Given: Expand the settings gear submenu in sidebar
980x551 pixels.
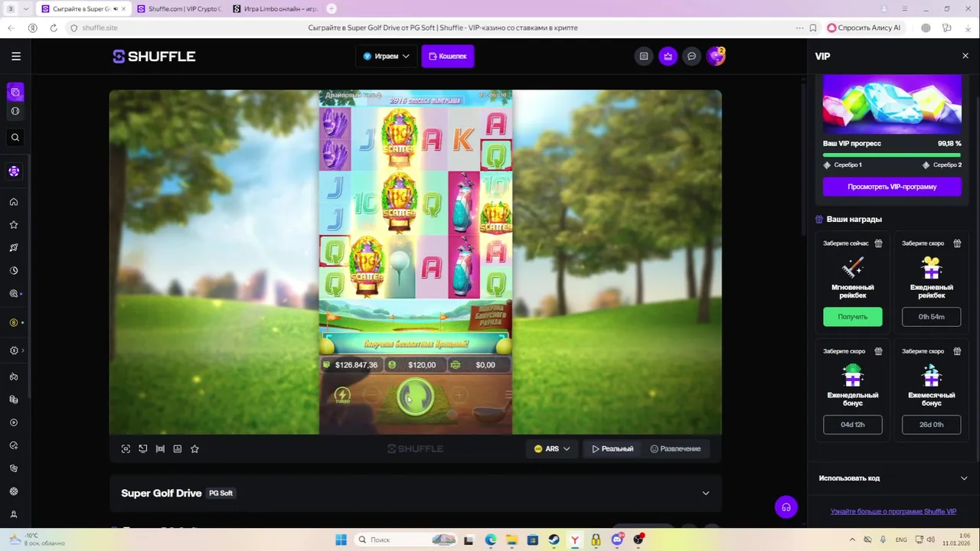Looking at the screenshot, I should pyautogui.click(x=15, y=350).
